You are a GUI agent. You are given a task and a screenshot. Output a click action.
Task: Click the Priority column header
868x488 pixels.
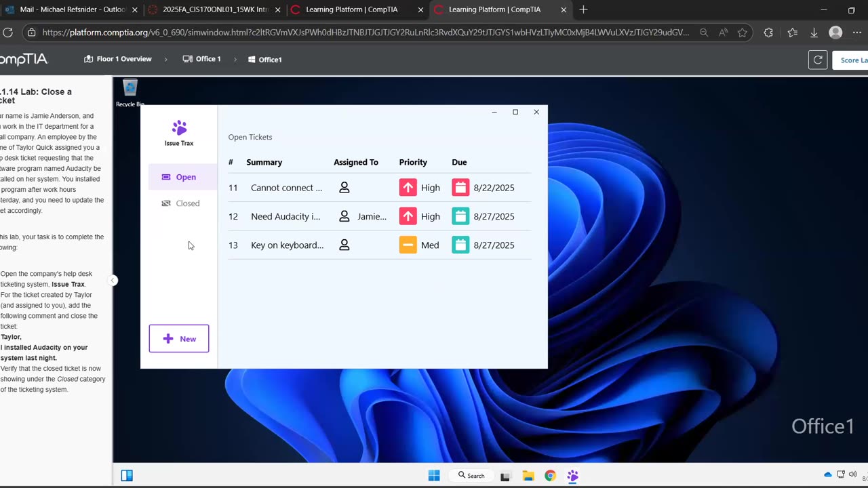(x=413, y=162)
